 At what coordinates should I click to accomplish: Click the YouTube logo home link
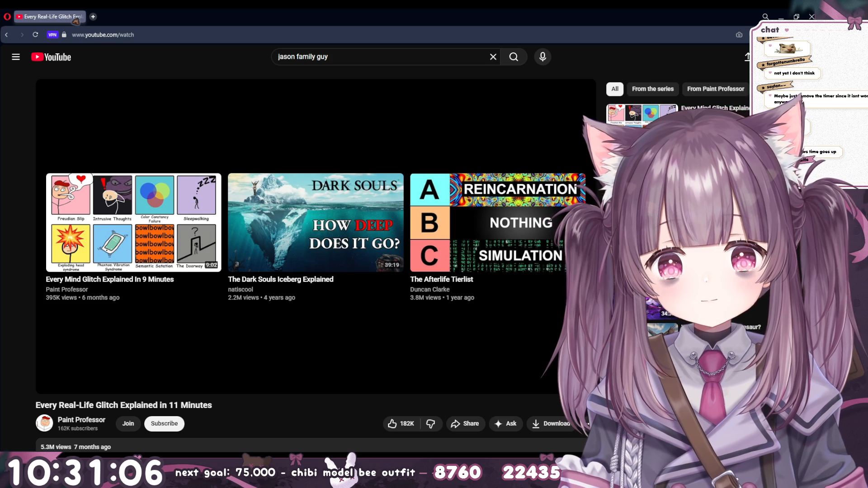pos(51,57)
